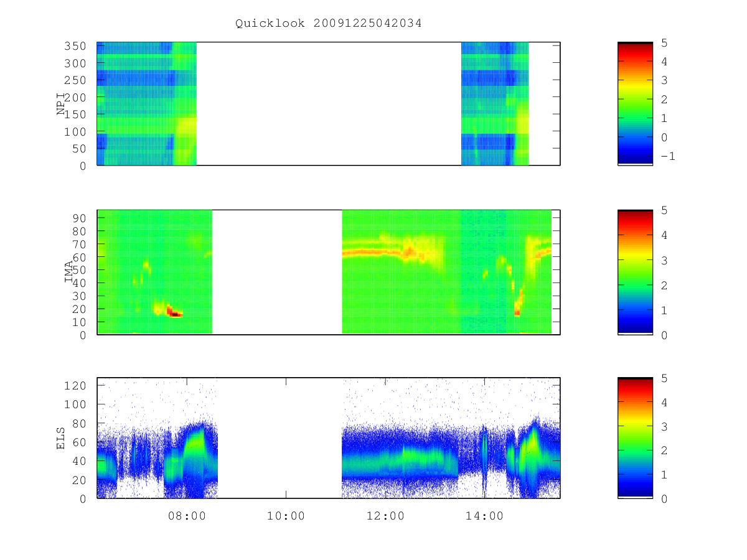Click the ELS axis label

61,437
